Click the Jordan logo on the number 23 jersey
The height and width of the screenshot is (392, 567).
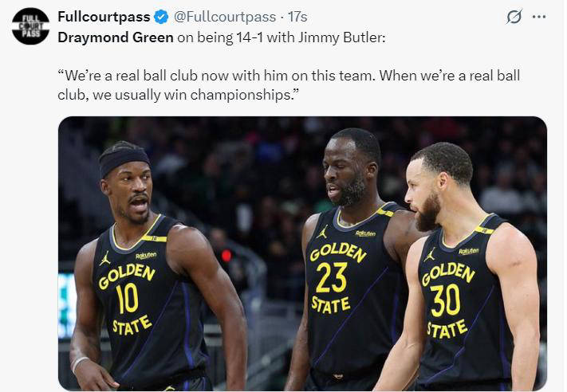[x=322, y=232]
